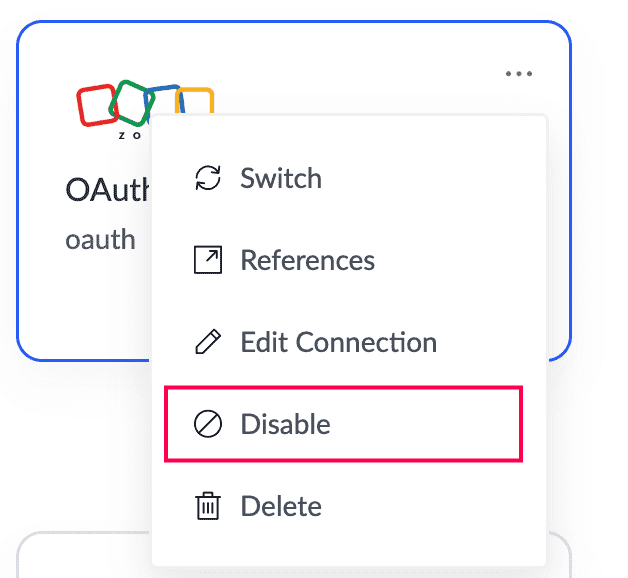
Task: Click the References external-link arrow icon
Action: point(207,261)
